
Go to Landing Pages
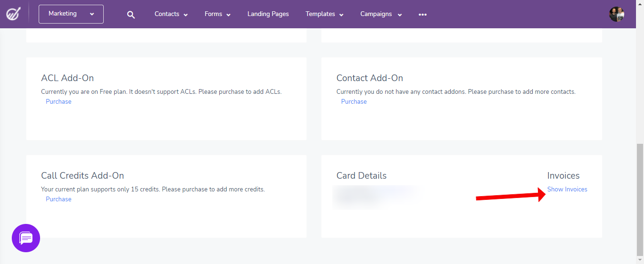pyautogui.click(x=268, y=14)
